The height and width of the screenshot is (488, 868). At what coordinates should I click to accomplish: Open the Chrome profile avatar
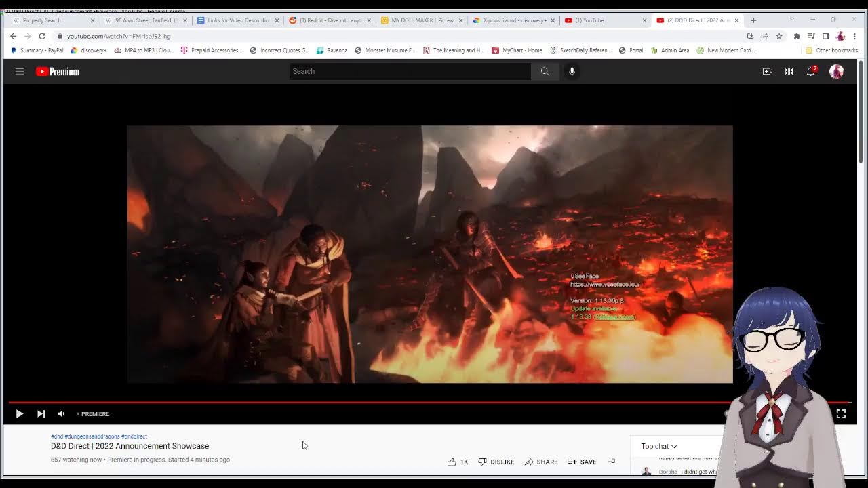pyautogui.click(x=841, y=36)
